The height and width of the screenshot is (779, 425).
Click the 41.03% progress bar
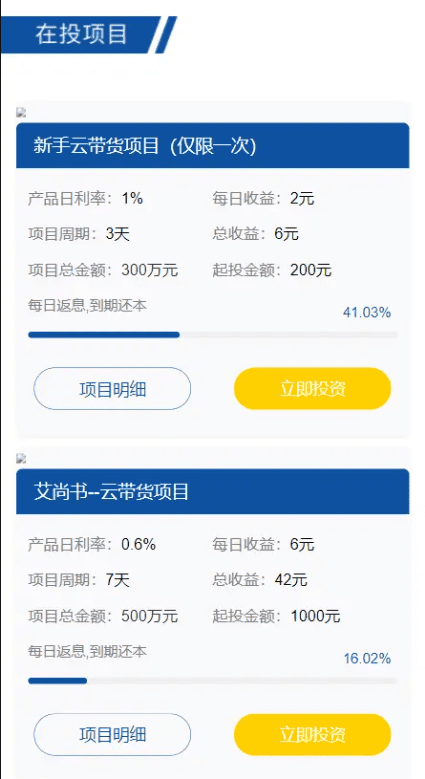pos(213,335)
